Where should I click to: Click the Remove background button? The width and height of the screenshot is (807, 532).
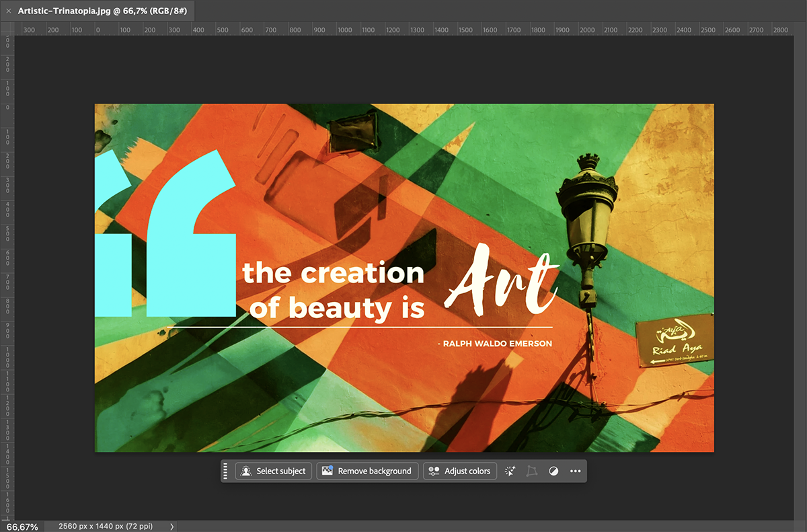tap(367, 471)
